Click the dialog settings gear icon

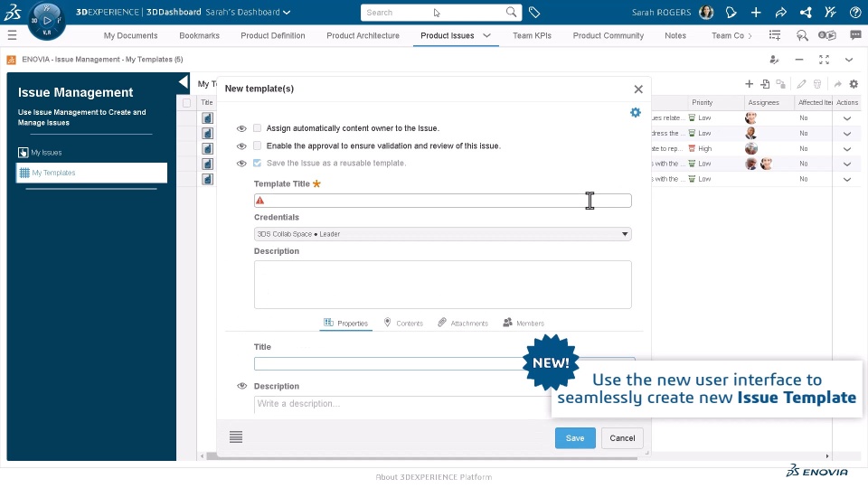tap(636, 112)
